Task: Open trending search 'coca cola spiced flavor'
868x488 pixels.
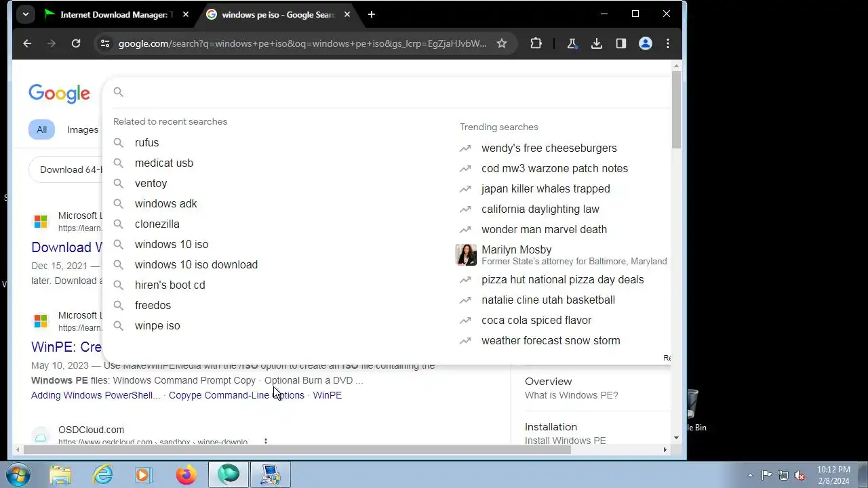Action: [536, 320]
